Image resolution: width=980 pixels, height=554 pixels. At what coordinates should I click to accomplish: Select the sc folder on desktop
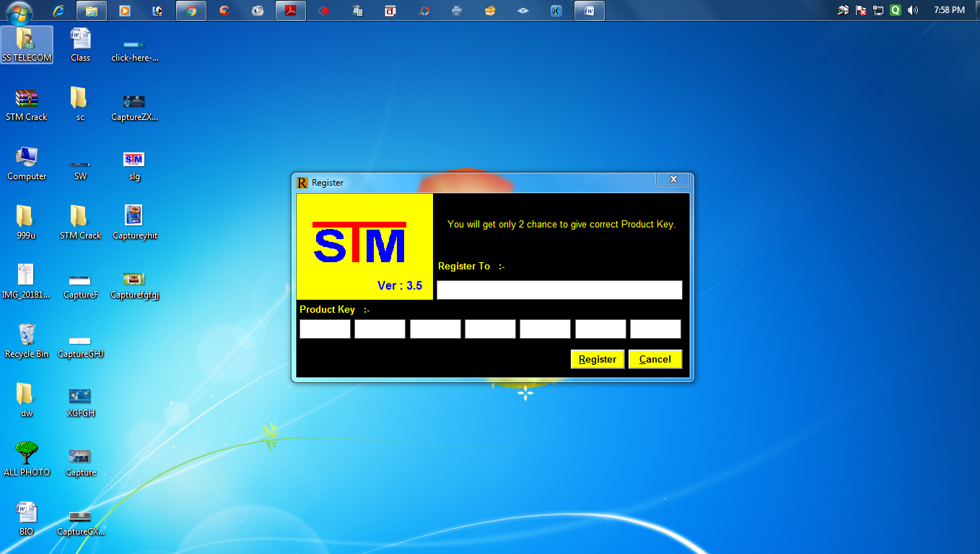click(x=80, y=104)
